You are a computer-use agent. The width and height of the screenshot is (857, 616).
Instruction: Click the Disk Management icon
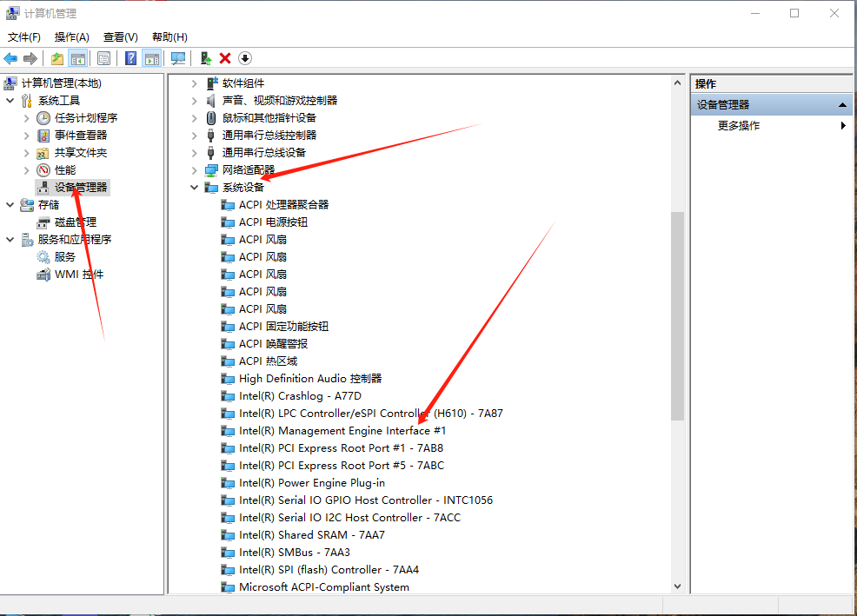[43, 222]
